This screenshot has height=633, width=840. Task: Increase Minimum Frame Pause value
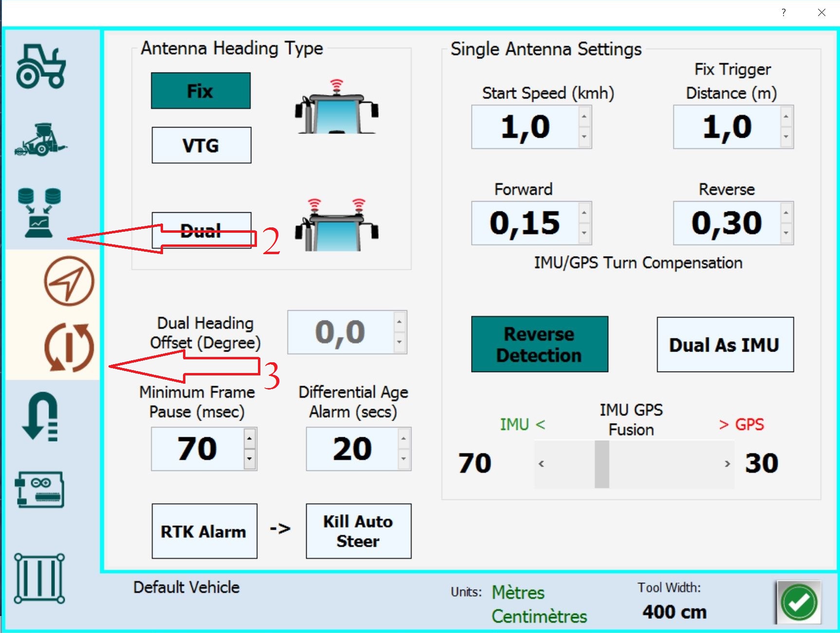[x=250, y=439]
